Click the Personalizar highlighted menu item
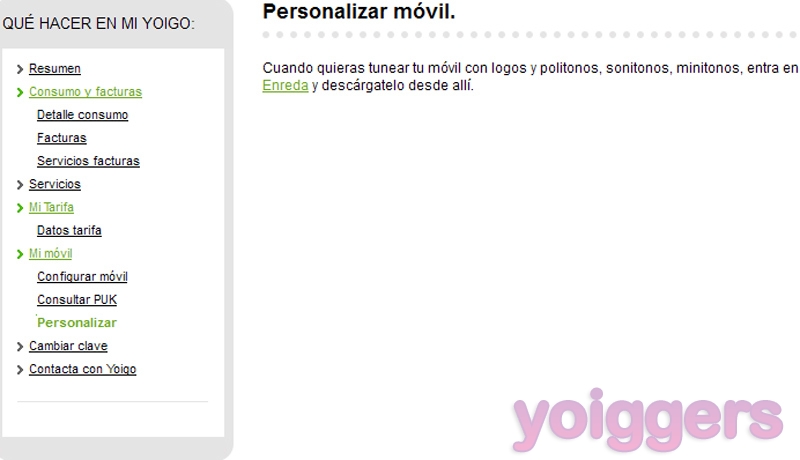 77,322
